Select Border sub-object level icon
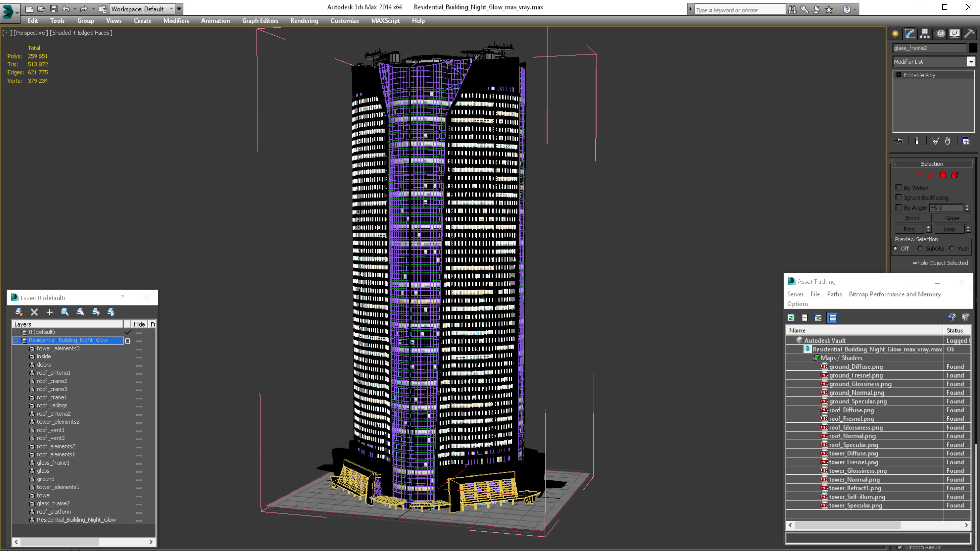This screenshot has width=980, height=551. pos(931,175)
